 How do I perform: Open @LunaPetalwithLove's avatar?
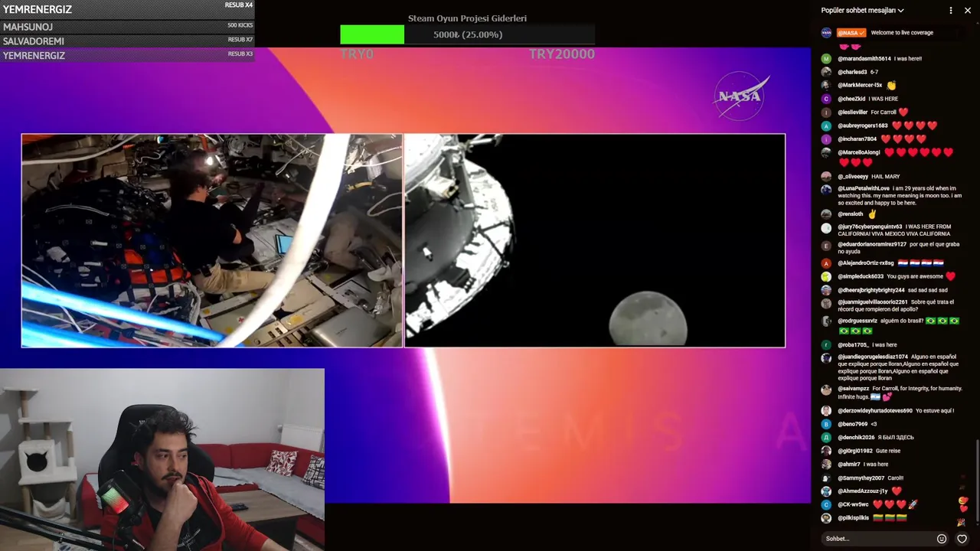(826, 189)
